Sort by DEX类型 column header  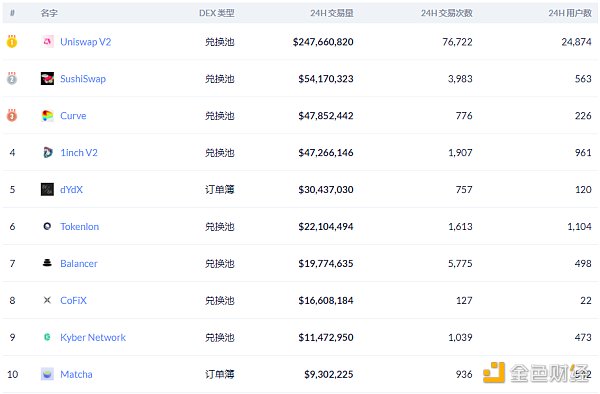217,13
